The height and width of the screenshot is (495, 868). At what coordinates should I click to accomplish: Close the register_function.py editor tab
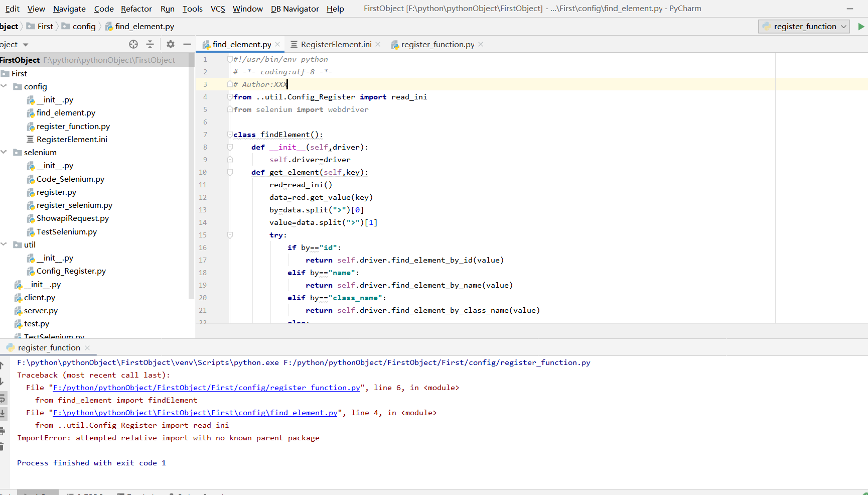click(x=481, y=44)
